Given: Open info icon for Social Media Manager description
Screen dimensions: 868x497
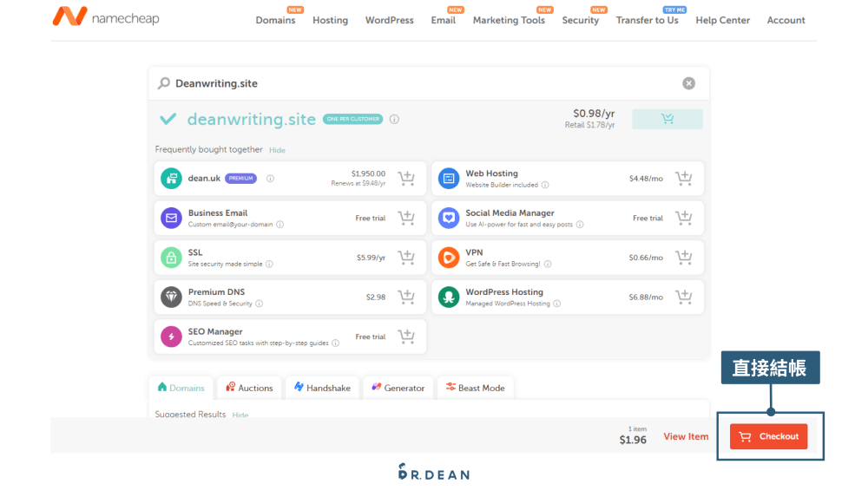Looking at the screenshot, I should 580,224.
